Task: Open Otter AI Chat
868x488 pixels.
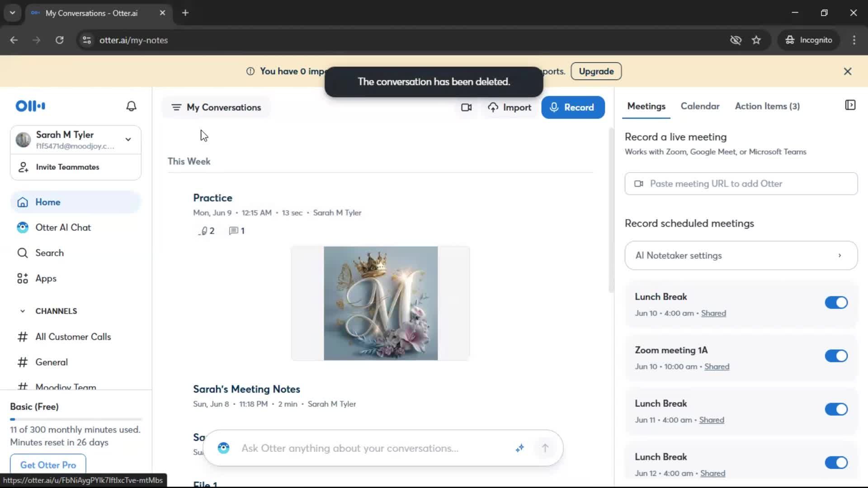Action: pos(75,227)
